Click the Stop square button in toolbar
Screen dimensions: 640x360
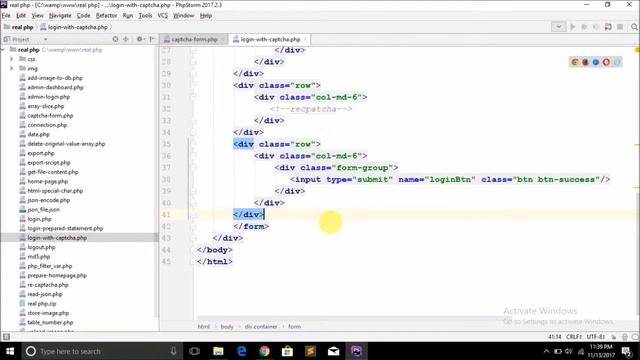620,27
